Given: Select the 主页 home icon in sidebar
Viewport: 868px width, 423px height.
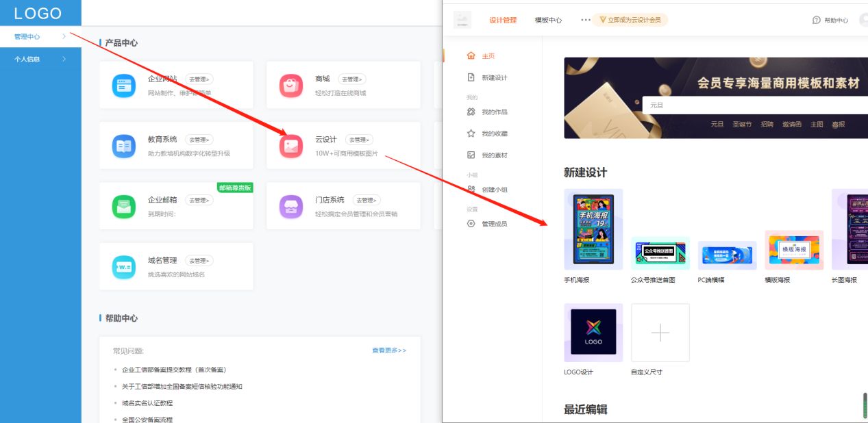Looking at the screenshot, I should (x=470, y=55).
